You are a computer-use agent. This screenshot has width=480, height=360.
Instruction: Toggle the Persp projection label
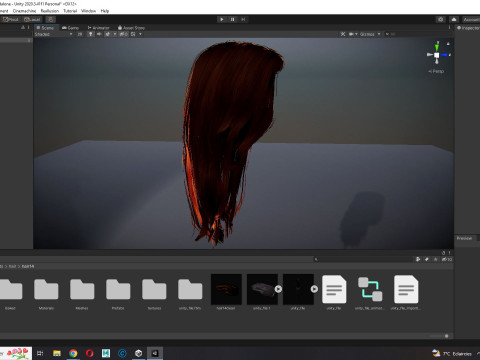(x=436, y=71)
